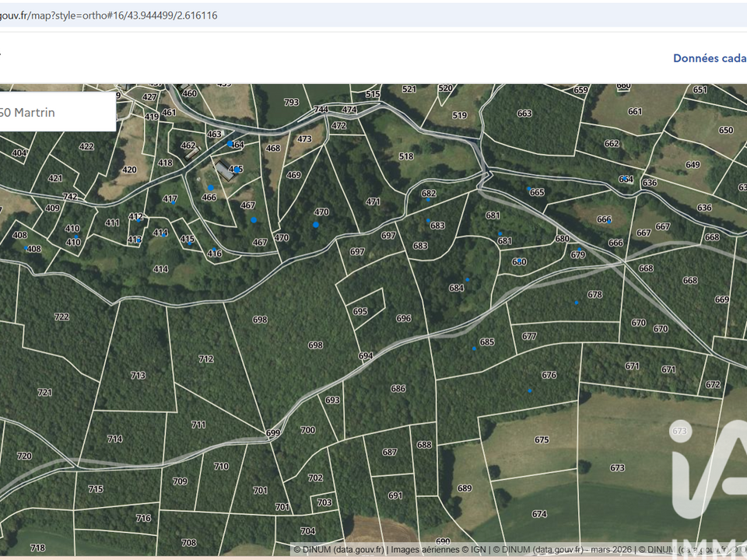Screen dimensions: 747x560
Task: Select parcel label 473
Action: (x=304, y=139)
